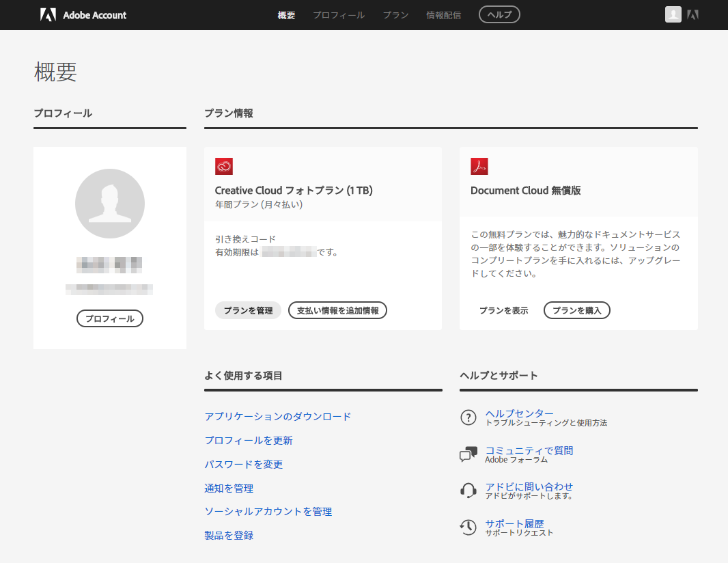728x563 pixels.
Task: Click the Adobe apps icon at top right
Action: coord(692,15)
